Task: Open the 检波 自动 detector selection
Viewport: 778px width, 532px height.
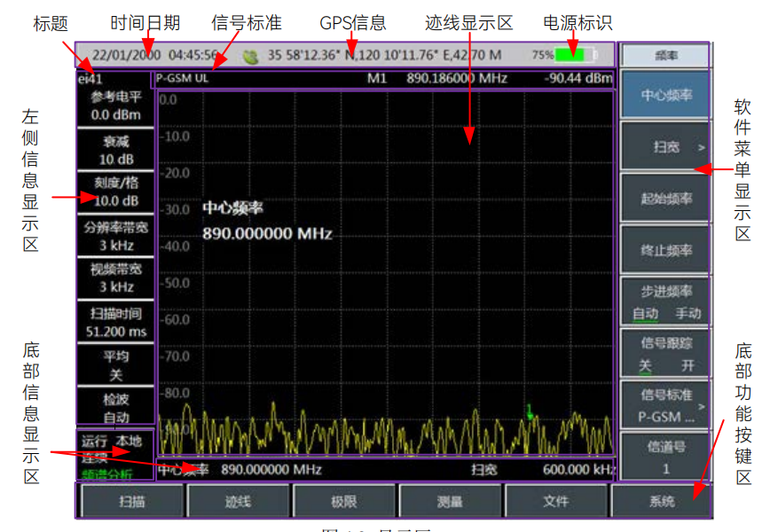Action: click(115, 408)
